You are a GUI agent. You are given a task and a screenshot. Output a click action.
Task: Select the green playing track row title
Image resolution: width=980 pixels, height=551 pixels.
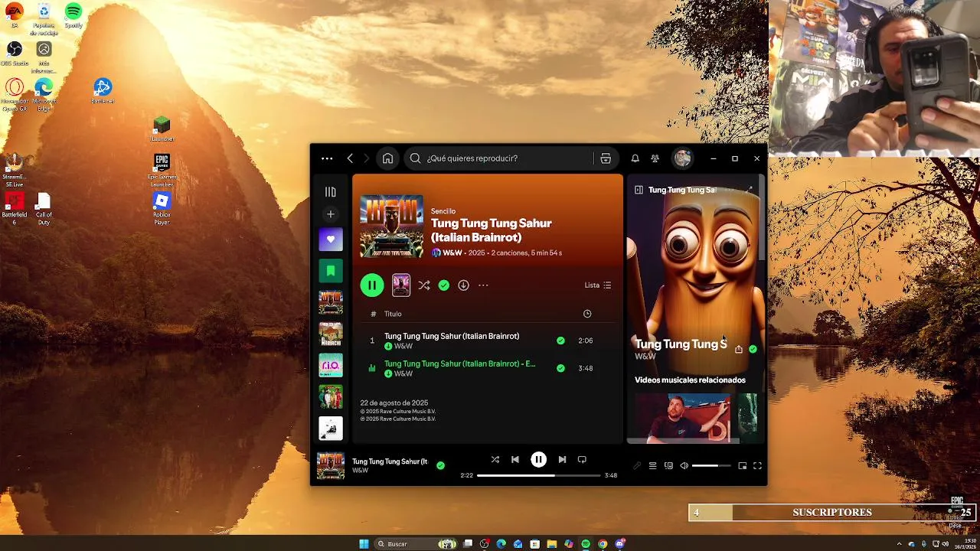click(x=460, y=364)
